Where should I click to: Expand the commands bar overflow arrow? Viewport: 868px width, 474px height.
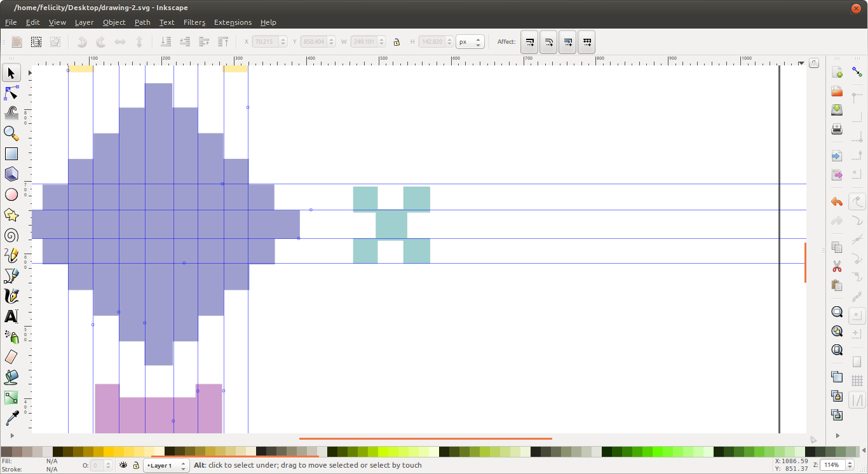837,436
